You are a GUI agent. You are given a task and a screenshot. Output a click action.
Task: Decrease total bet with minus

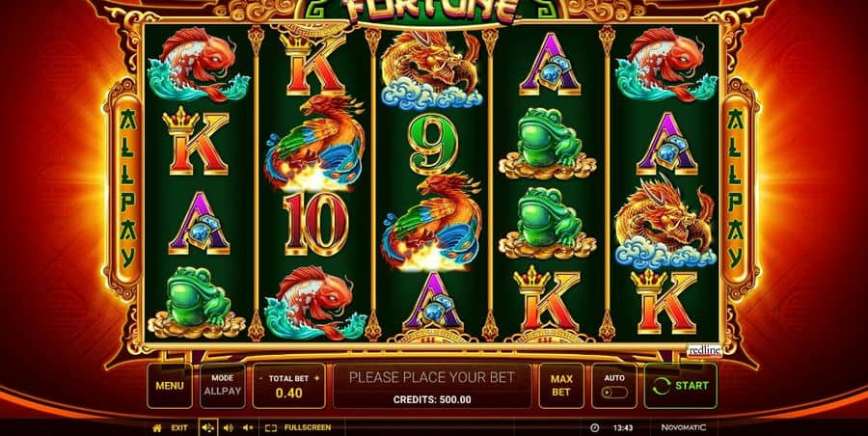pos(261,378)
